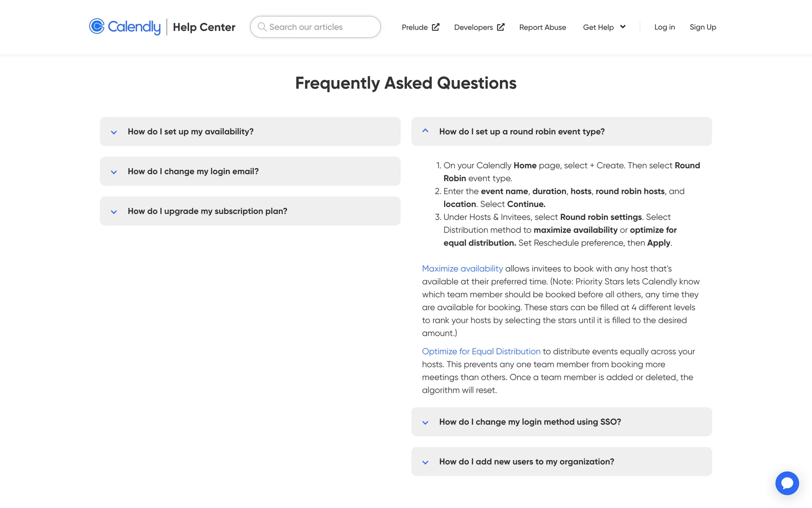Click the Prelude external link icon

[x=436, y=27]
